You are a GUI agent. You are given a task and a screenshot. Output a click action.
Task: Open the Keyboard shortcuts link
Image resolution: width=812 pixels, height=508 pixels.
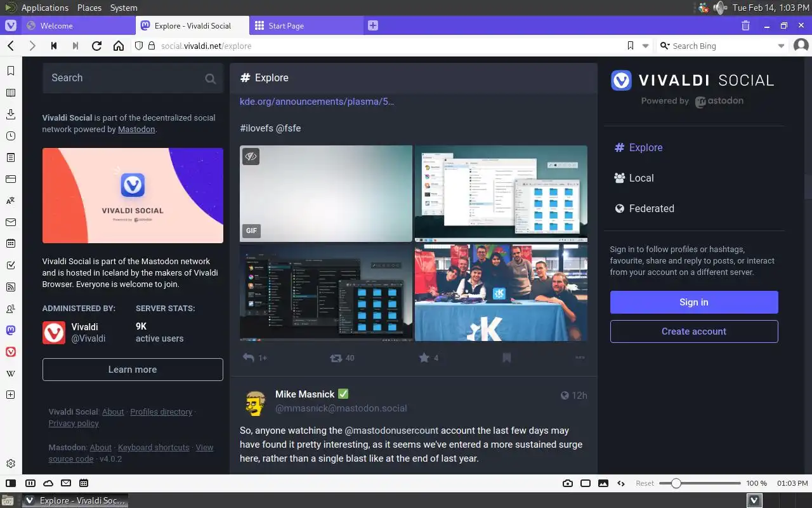point(154,447)
